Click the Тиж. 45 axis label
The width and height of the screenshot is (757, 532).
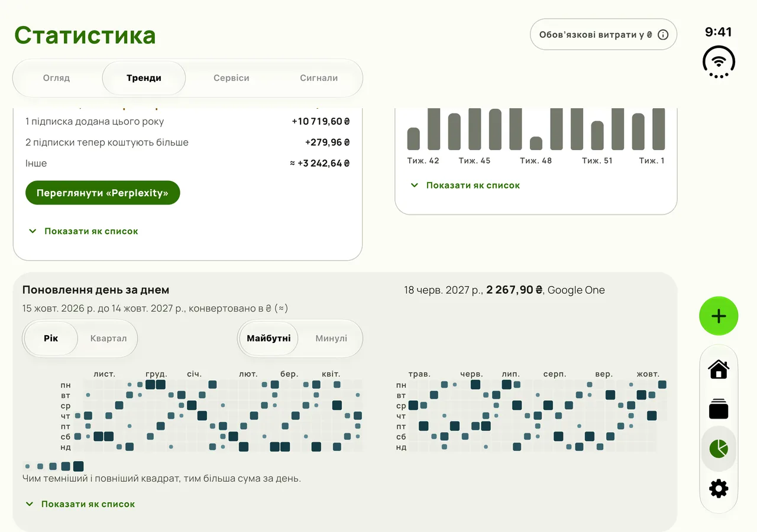pyautogui.click(x=474, y=161)
